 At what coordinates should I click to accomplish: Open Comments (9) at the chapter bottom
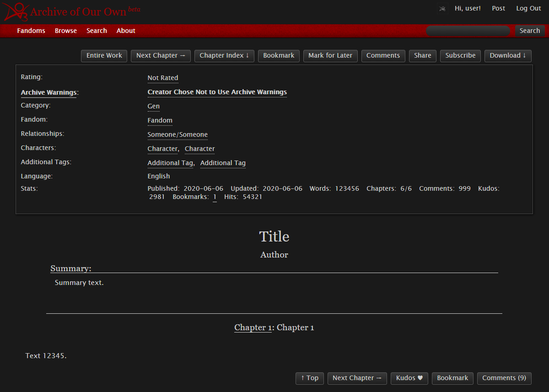point(504,378)
